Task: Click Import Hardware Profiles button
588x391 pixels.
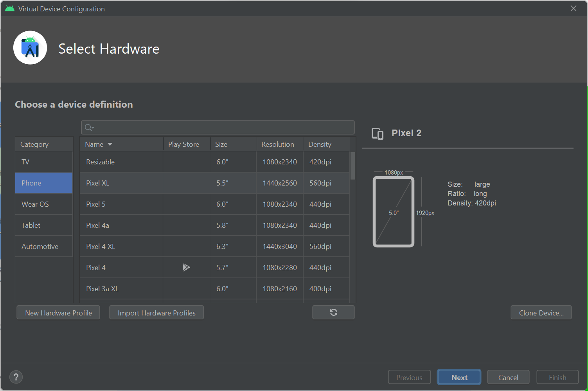Action: point(156,313)
